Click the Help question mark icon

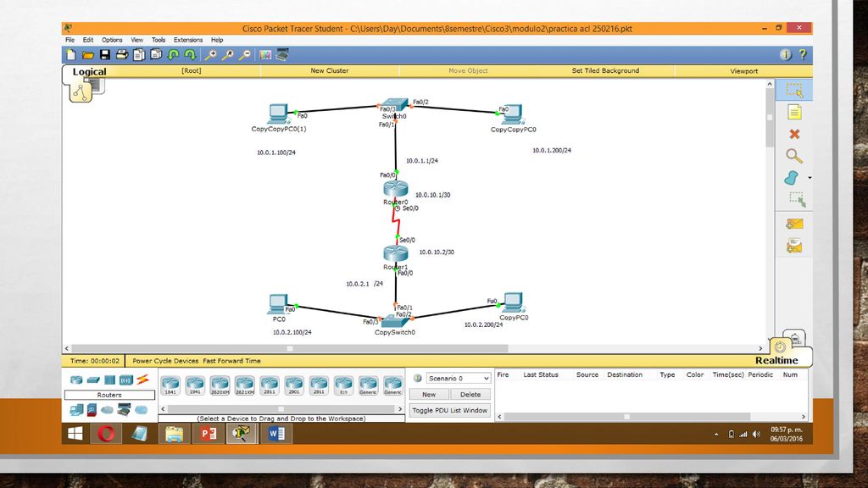pos(803,55)
